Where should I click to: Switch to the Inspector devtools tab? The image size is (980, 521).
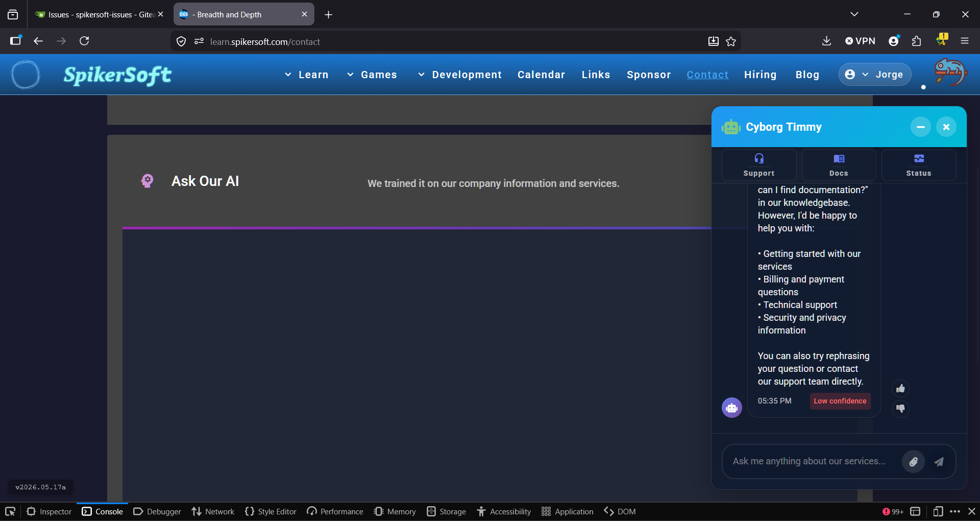49,512
